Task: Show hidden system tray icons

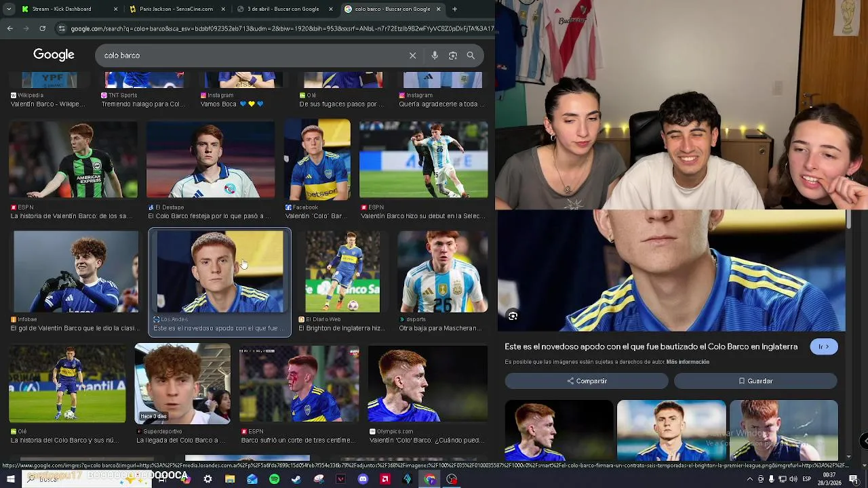Action: click(x=750, y=479)
